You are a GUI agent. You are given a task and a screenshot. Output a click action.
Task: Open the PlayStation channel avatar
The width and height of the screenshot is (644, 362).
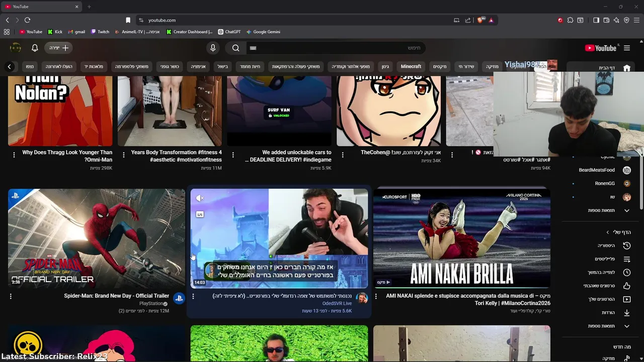[x=179, y=299]
